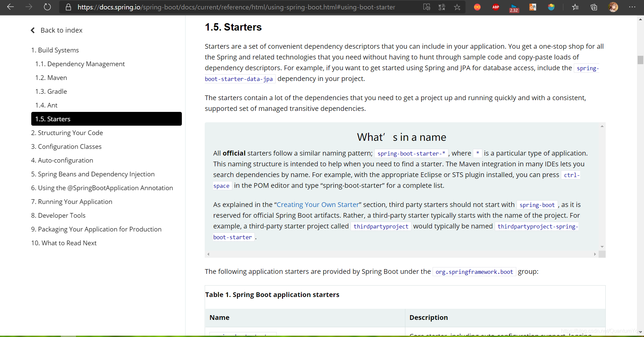Click the main page vertical scrollbar thumb
Image resolution: width=644 pixels, height=337 pixels.
pyautogui.click(x=640, y=60)
